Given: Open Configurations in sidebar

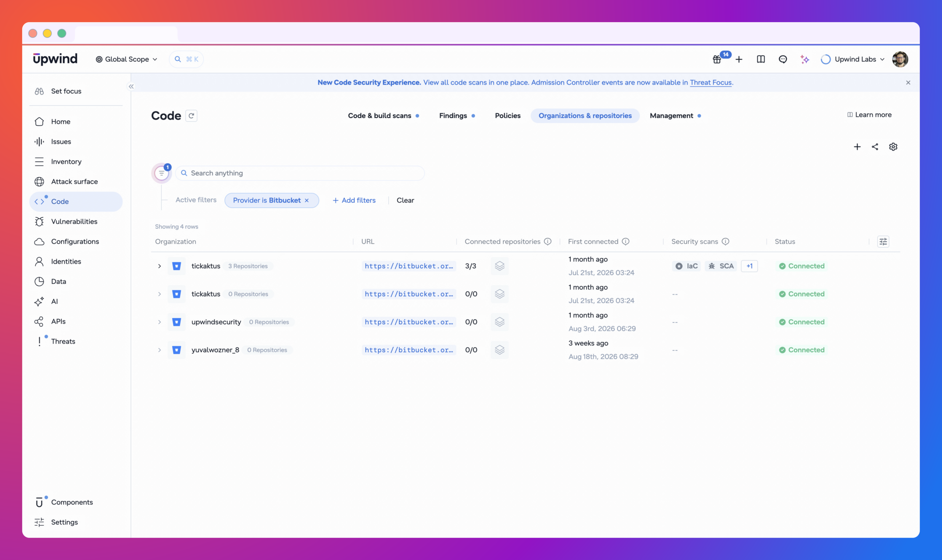Looking at the screenshot, I should point(76,241).
